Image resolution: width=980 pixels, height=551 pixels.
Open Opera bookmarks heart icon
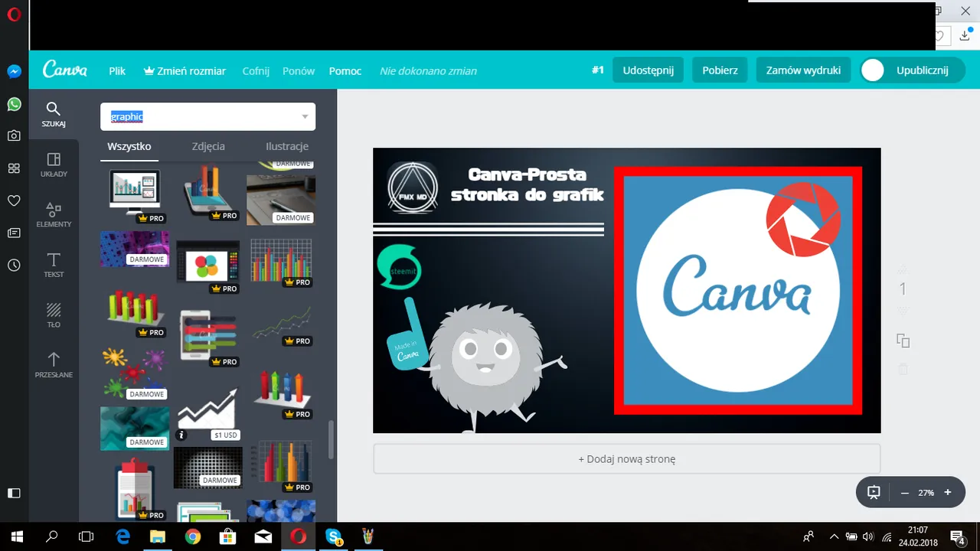coord(14,201)
